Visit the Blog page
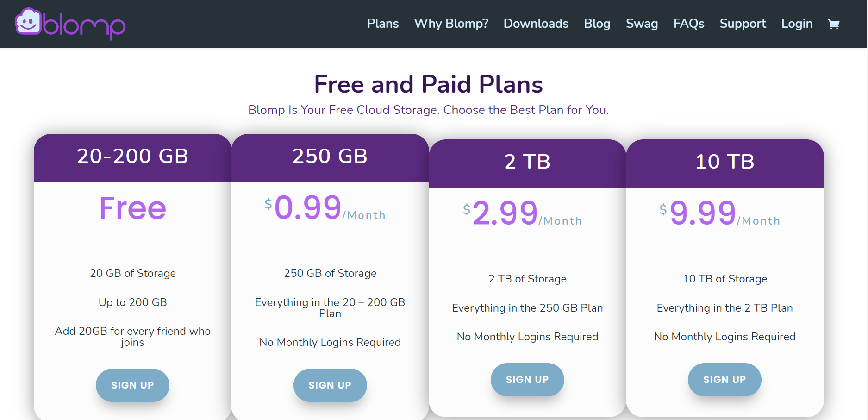Screen dimensions: 868x420 597,24
